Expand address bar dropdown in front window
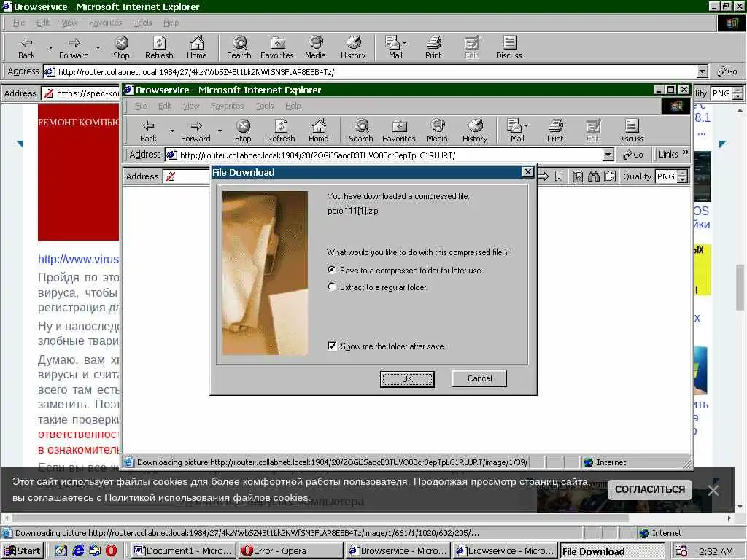The image size is (747, 560). click(608, 155)
